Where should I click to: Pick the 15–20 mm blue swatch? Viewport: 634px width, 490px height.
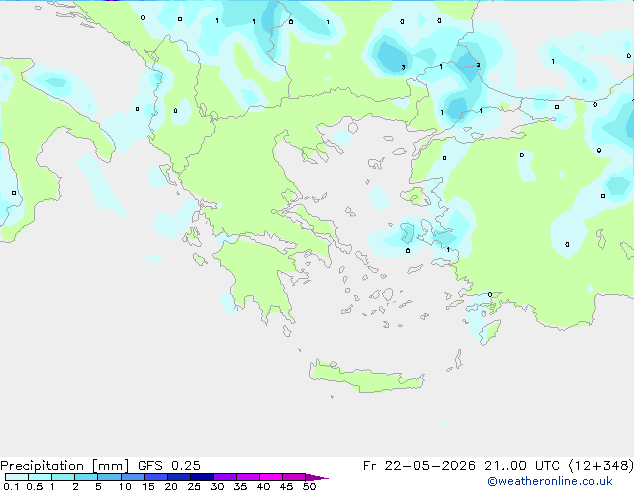coord(156,477)
